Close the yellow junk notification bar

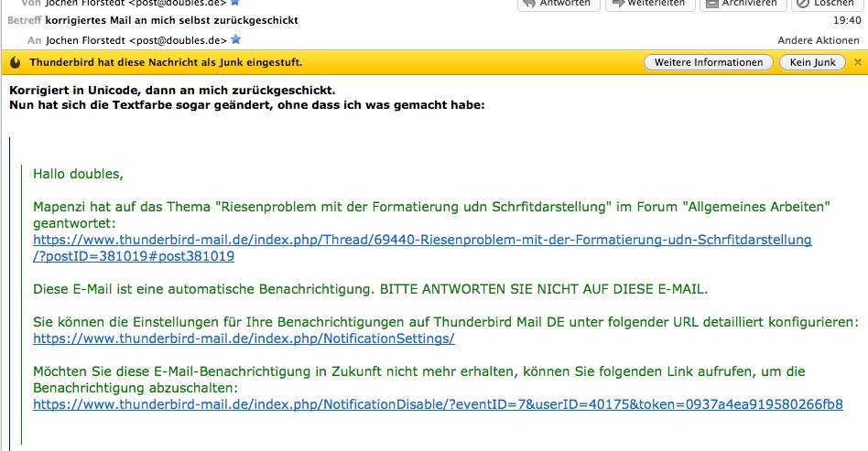coord(858,62)
